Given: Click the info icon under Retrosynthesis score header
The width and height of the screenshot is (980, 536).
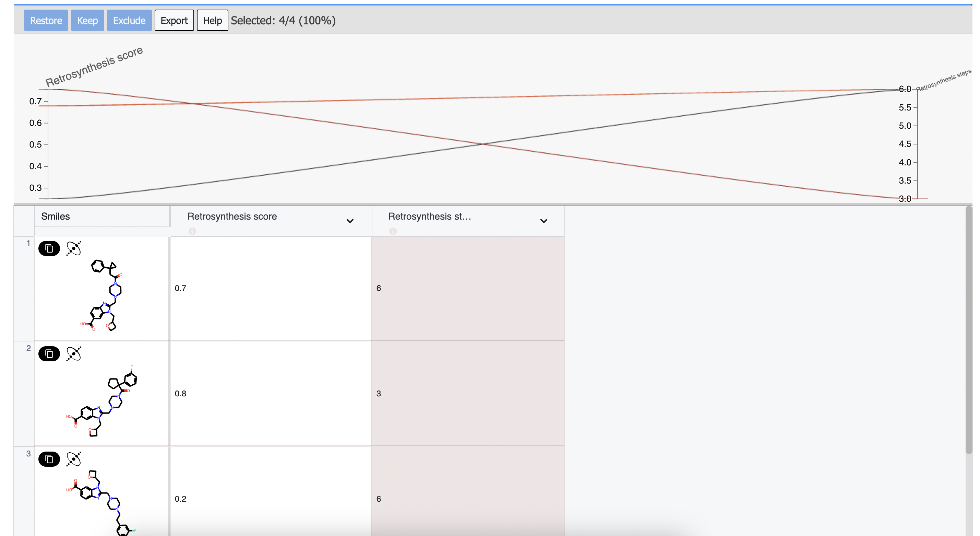Looking at the screenshot, I should click(192, 231).
